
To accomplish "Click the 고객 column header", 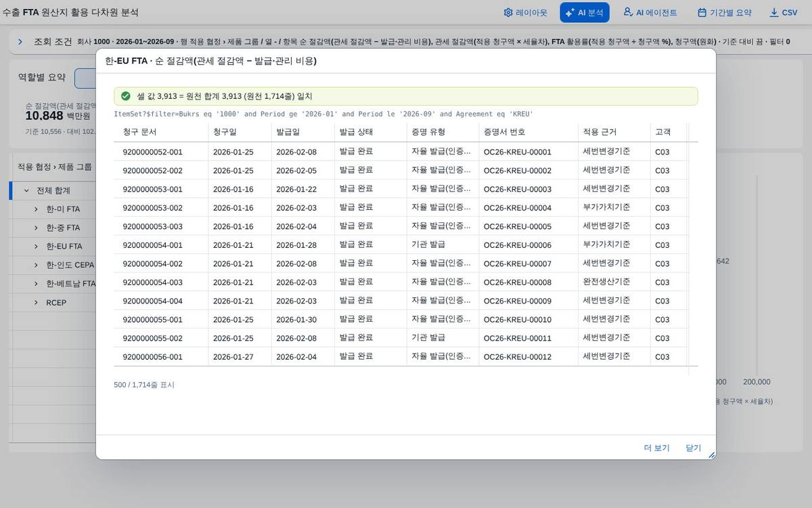I will click(x=668, y=132).
